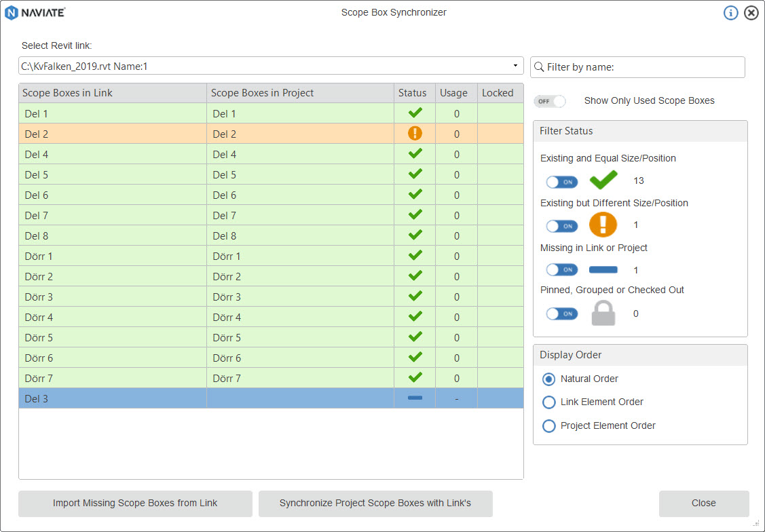Click the Naviate logo icon
765x532 pixels.
12,12
